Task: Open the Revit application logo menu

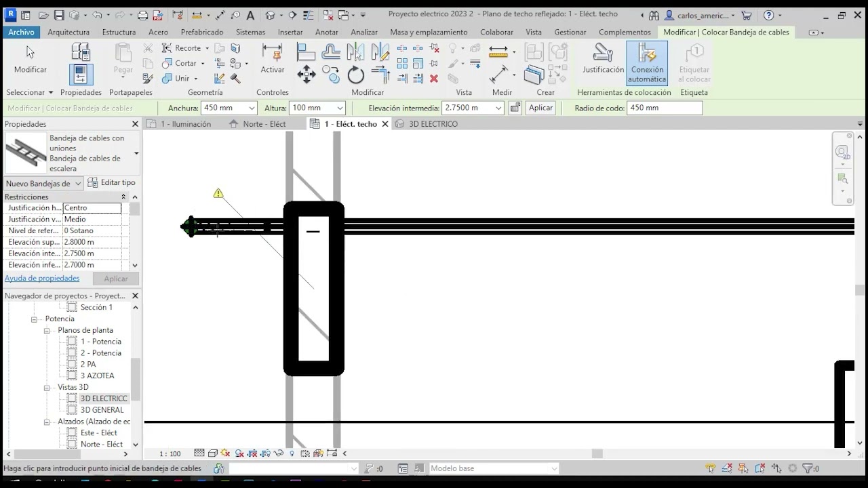Action: [x=10, y=15]
